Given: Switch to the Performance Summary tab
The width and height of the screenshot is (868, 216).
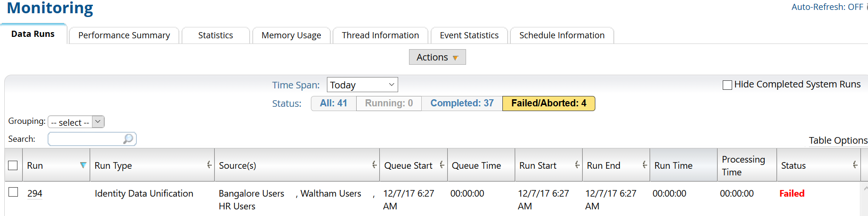Looking at the screenshot, I should pos(124,35).
